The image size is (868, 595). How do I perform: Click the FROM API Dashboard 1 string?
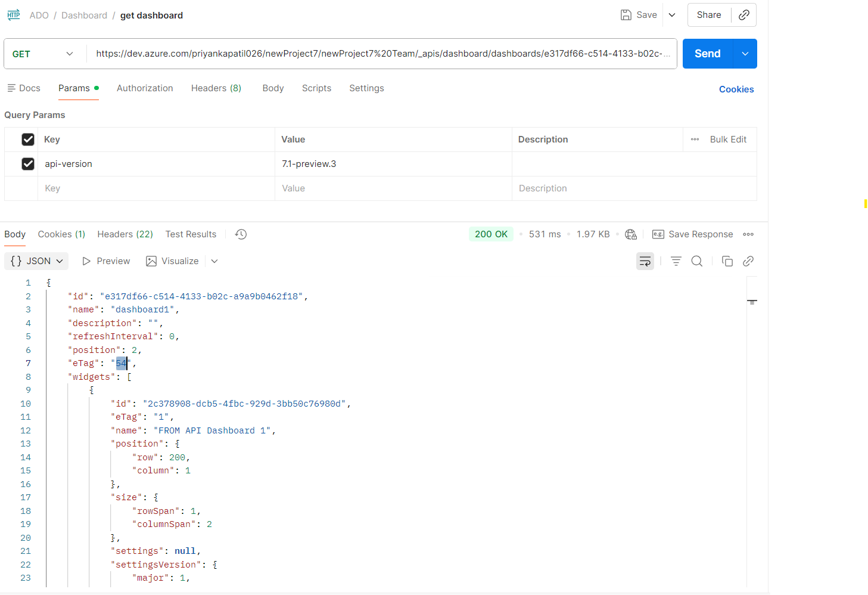tap(212, 430)
